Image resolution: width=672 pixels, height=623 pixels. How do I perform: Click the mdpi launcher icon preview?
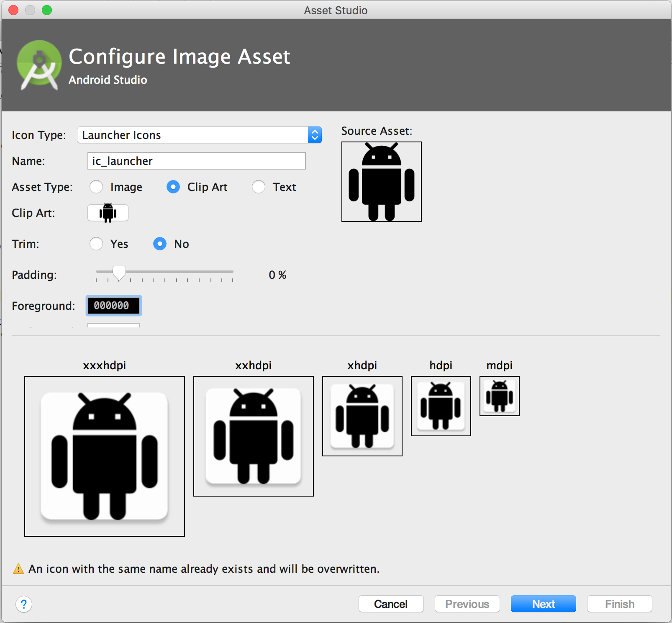tap(499, 396)
